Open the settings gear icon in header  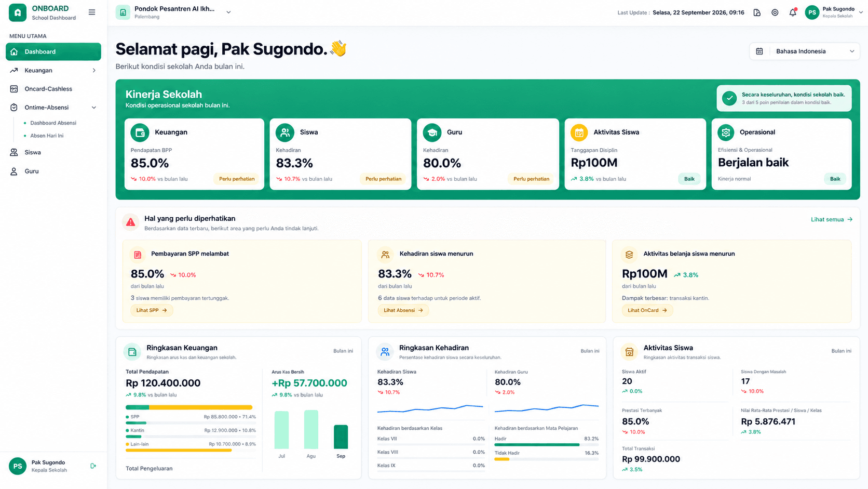point(775,12)
